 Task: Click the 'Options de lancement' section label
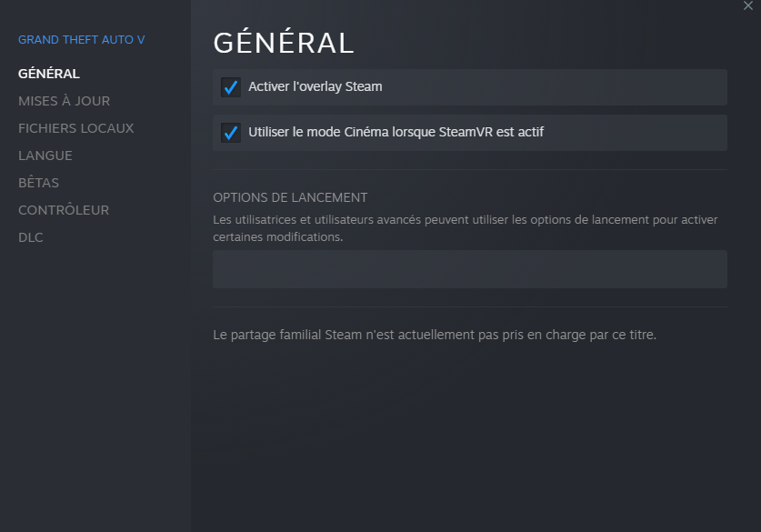click(290, 197)
